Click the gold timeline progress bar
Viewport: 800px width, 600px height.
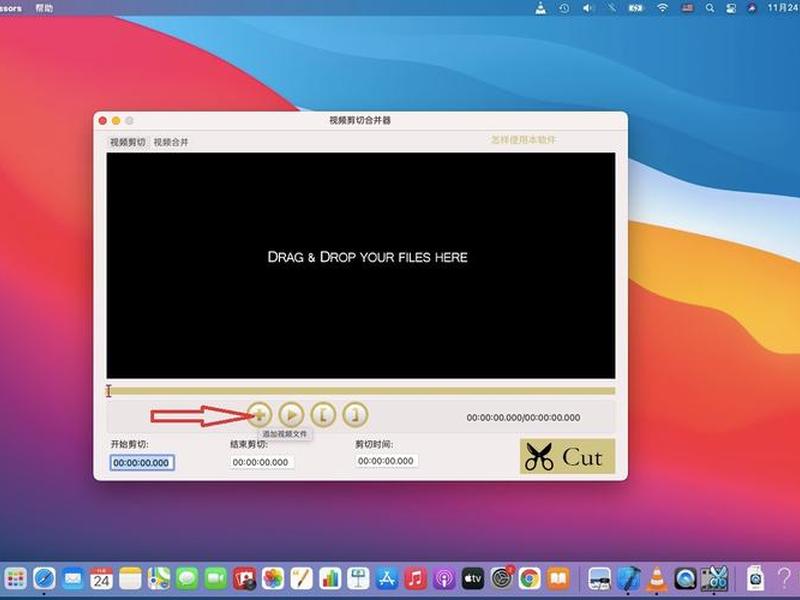point(361,391)
